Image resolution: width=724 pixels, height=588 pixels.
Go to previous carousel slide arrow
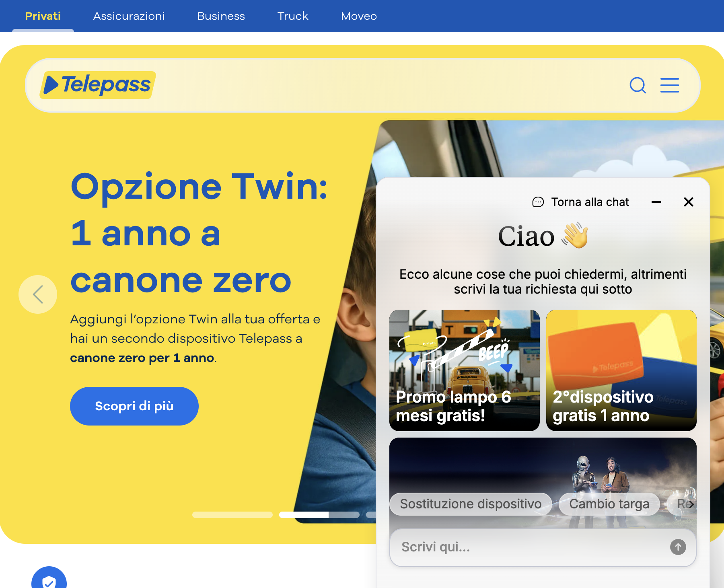click(38, 294)
